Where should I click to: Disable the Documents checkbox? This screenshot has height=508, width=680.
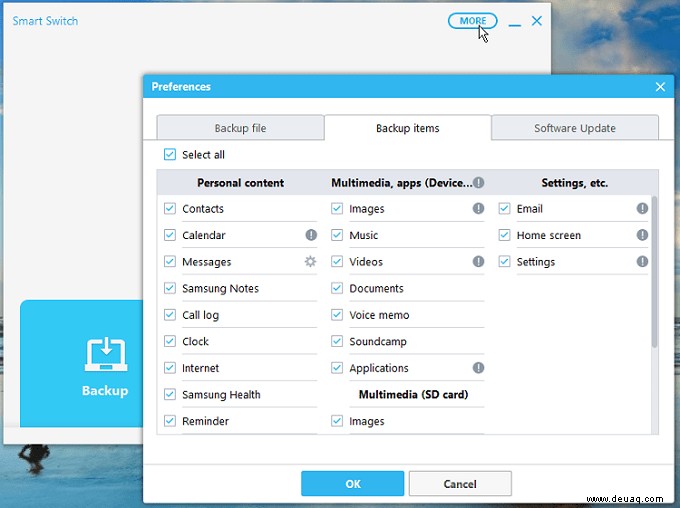click(337, 288)
